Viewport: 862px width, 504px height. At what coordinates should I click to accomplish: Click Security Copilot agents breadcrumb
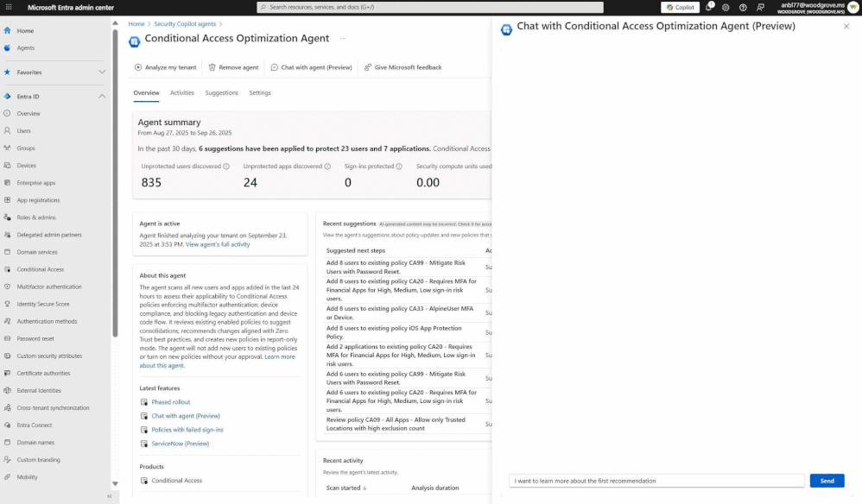(185, 24)
